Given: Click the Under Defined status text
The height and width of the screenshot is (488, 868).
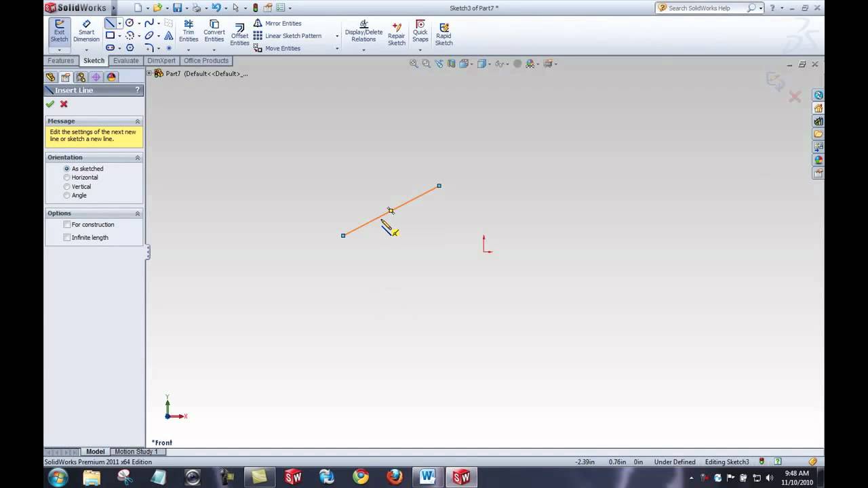Looking at the screenshot, I should tap(675, 462).
